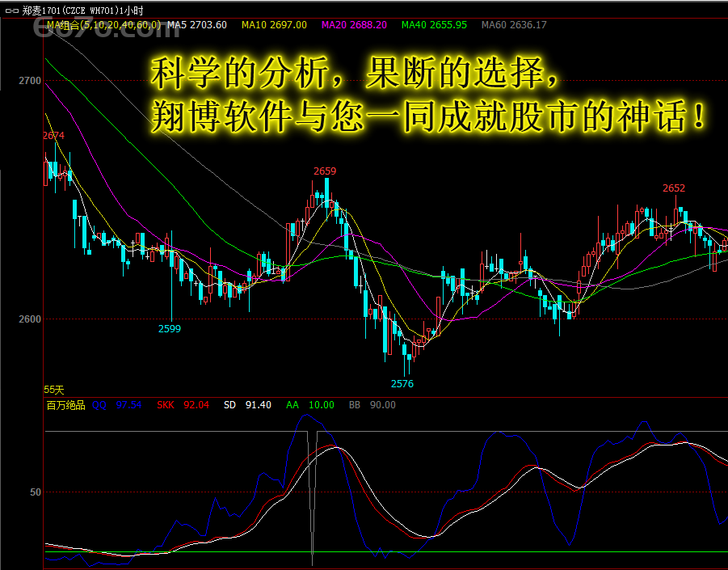Image resolution: width=728 pixels, height=570 pixels.
Task: Click the 2576 lowest price marker
Action: click(x=402, y=384)
